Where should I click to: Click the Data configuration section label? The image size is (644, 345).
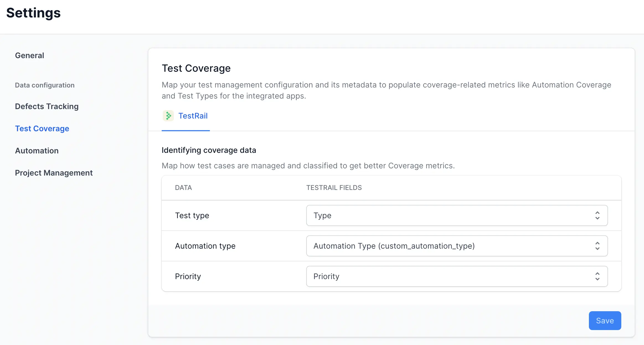(x=45, y=85)
